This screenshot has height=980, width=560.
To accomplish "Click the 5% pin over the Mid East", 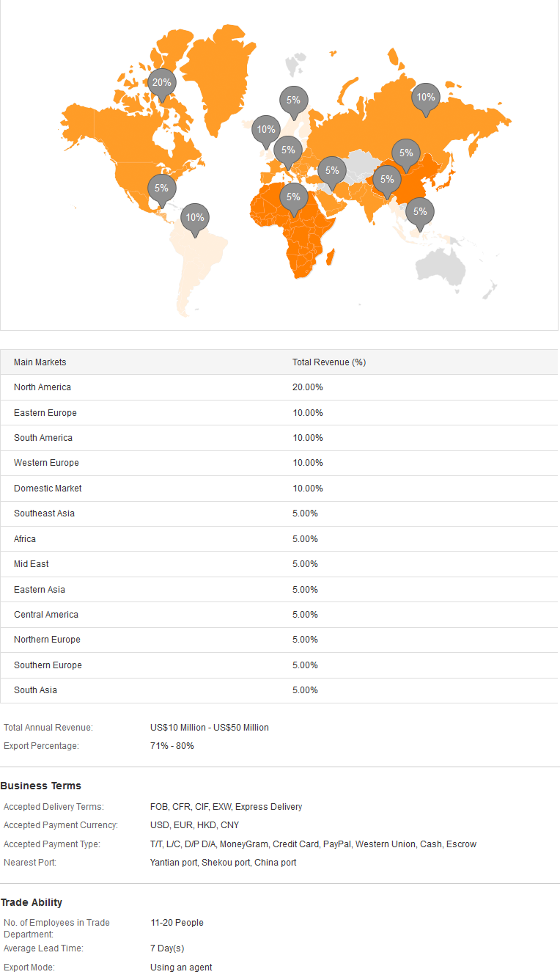I will click(x=332, y=172).
